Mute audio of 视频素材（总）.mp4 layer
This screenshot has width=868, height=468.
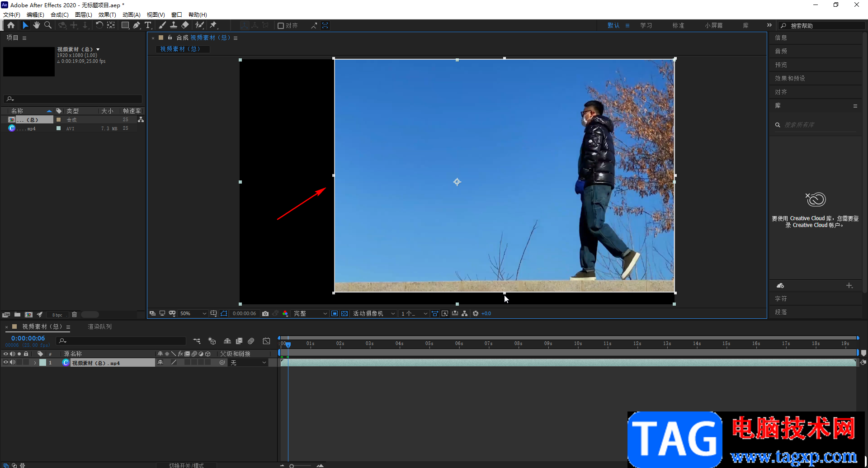pyautogui.click(x=13, y=363)
